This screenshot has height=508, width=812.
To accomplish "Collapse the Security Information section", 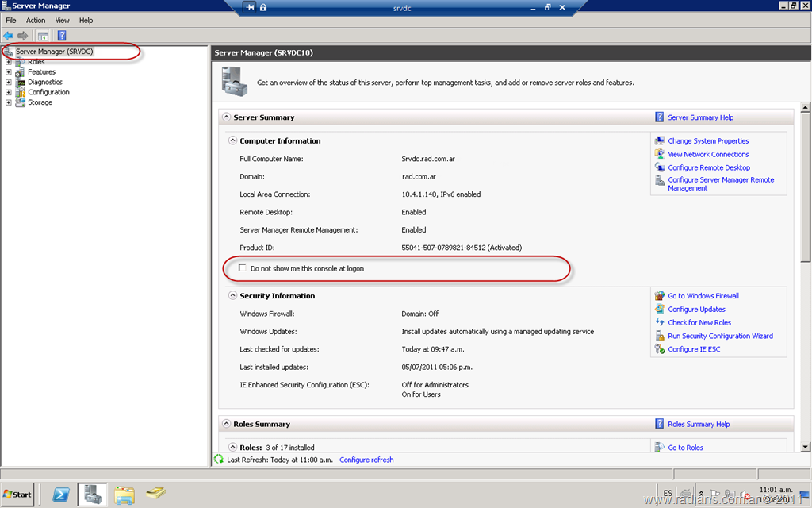I will 232,296.
